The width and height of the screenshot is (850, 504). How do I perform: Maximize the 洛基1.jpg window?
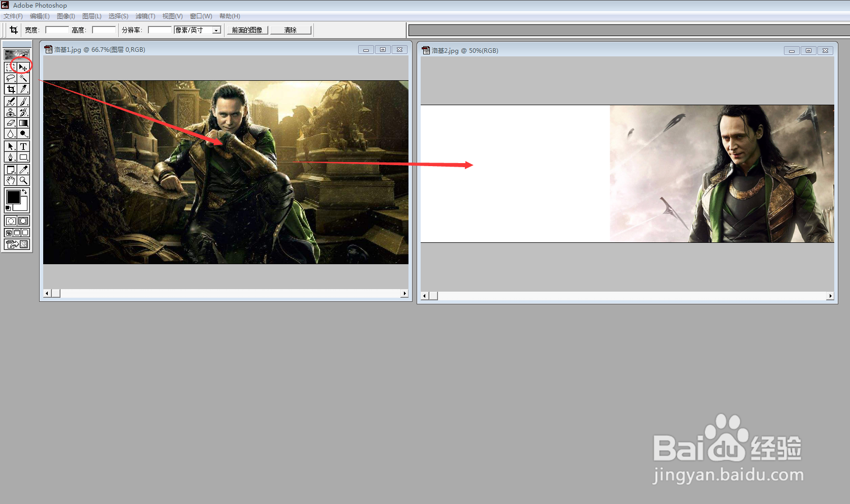tap(383, 49)
